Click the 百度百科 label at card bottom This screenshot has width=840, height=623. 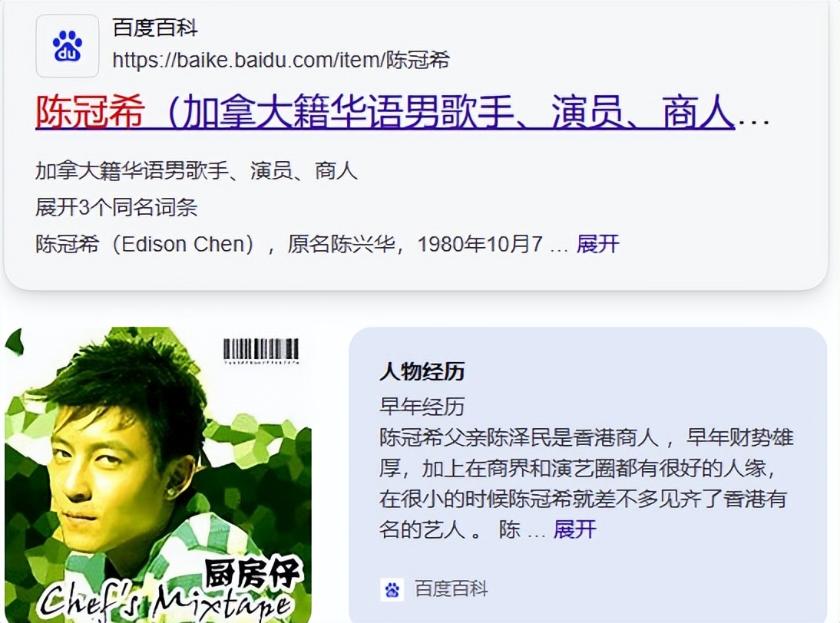coord(451,589)
